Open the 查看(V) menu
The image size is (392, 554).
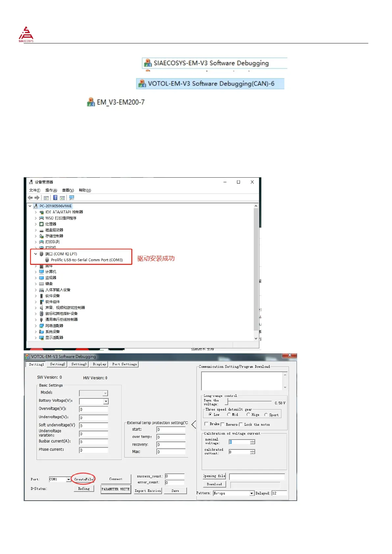(x=68, y=190)
